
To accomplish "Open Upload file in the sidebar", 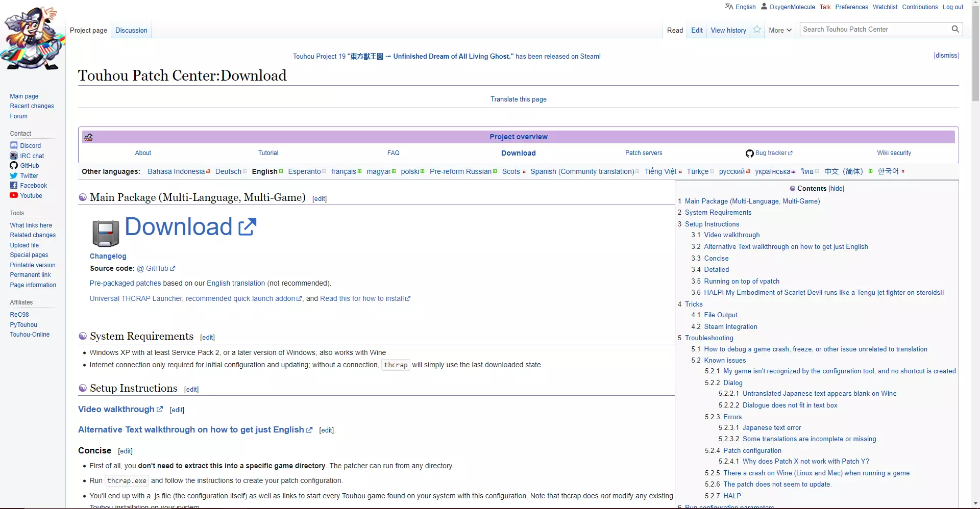I will click(x=24, y=245).
